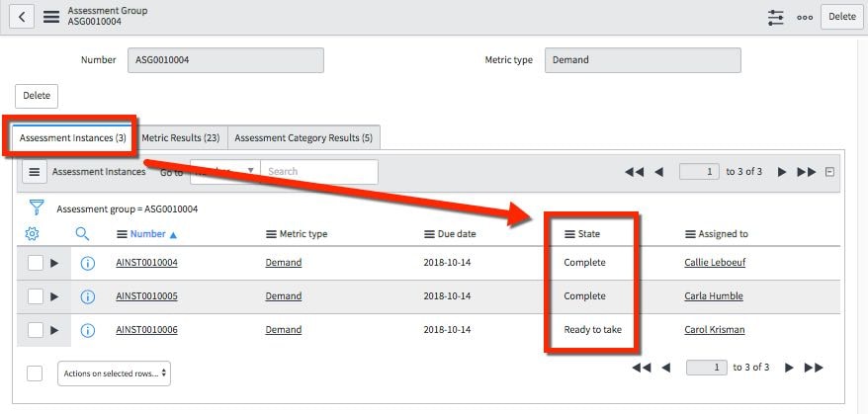The height and width of the screenshot is (414, 868).
Task: Open list personalize gear icon
Action: [32, 234]
